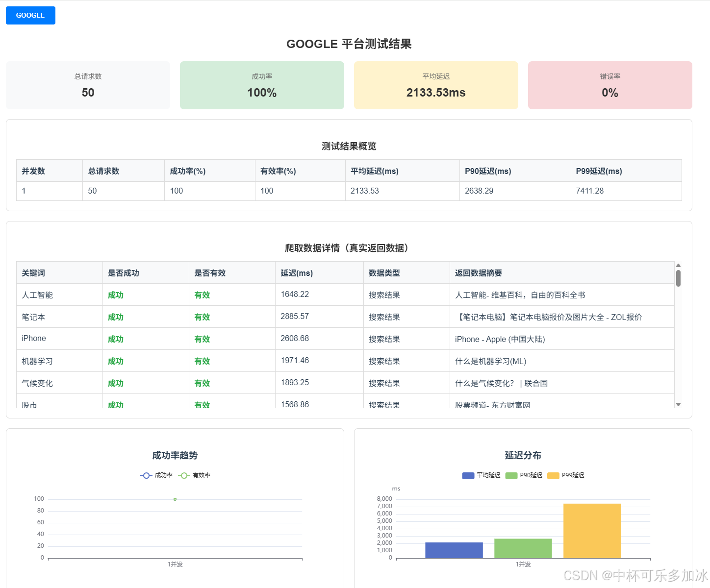Select the 1893.25 latency value

point(295,383)
